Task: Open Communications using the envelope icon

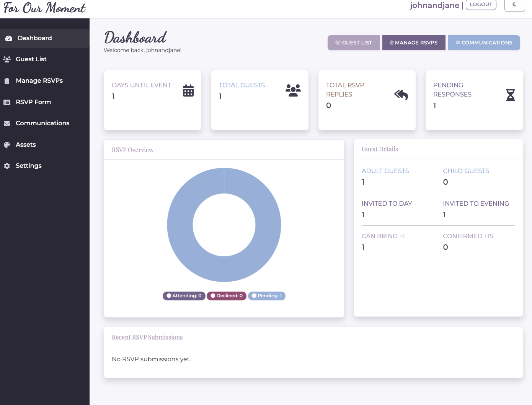Action: 7,123
